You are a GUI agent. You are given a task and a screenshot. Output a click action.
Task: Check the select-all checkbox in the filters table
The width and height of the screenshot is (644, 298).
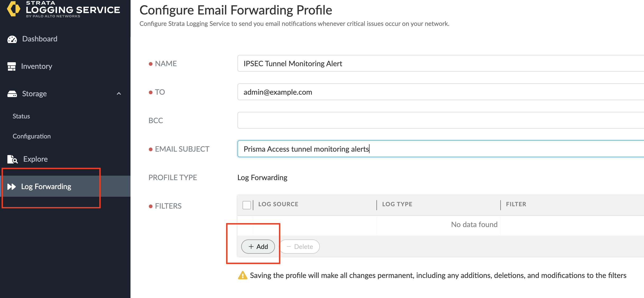click(246, 205)
